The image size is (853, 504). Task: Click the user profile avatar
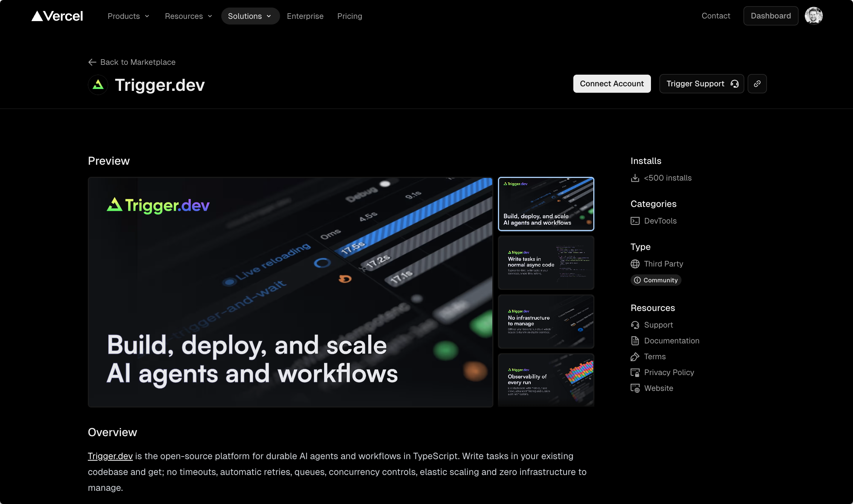pos(813,16)
